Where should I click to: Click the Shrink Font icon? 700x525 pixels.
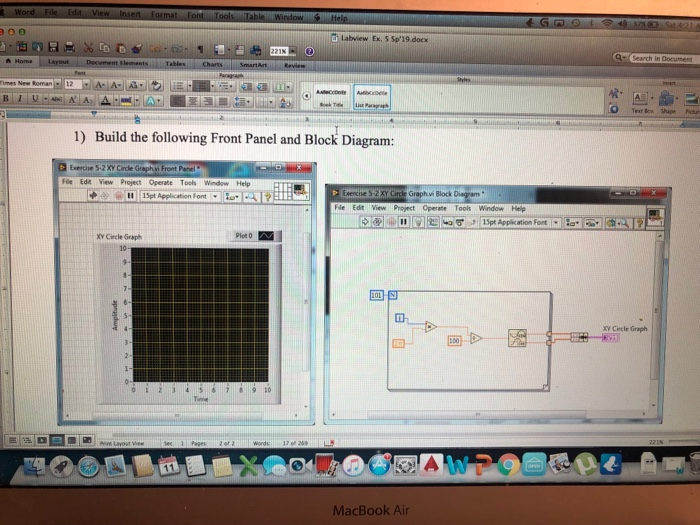115,84
